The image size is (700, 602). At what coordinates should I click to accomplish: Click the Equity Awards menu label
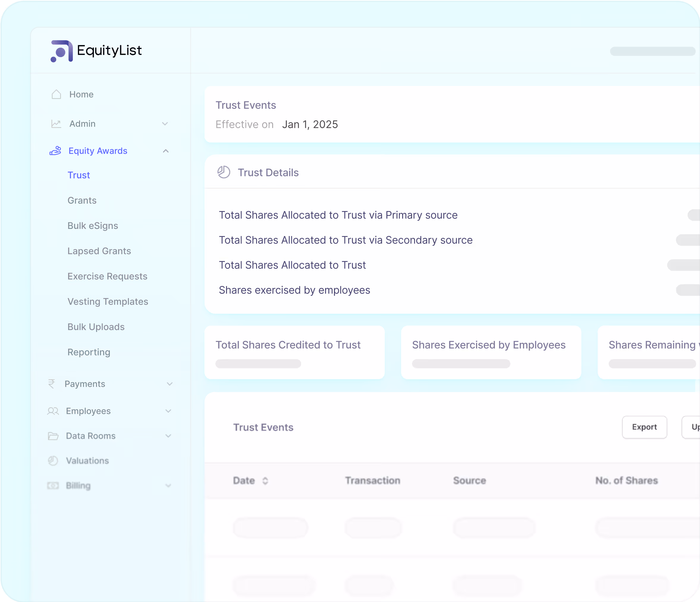(98, 151)
